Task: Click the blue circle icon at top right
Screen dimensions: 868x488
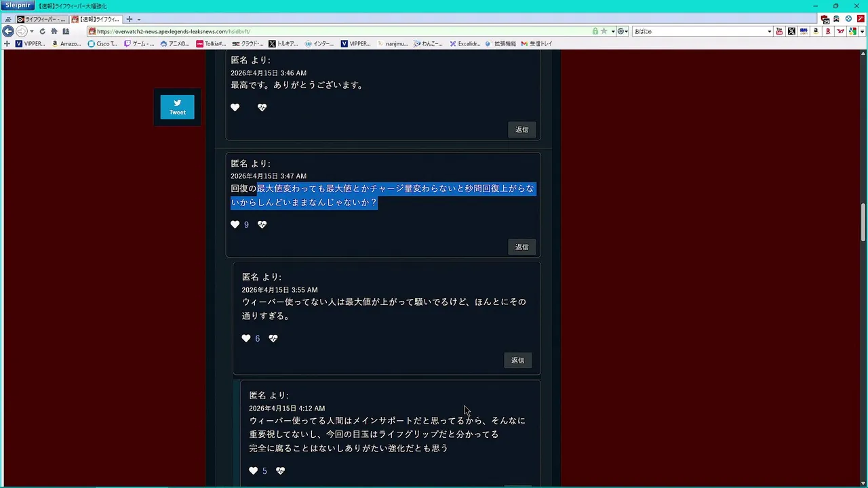Action: [848, 19]
